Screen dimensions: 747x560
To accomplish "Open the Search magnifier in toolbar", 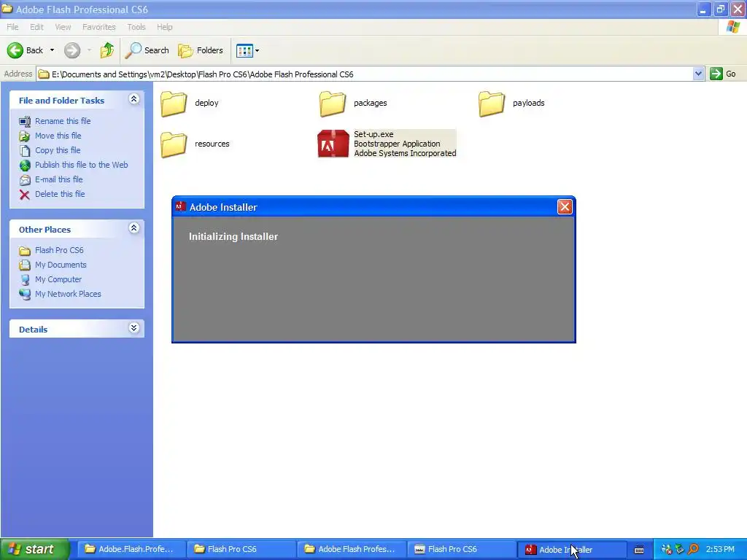I will pos(133,50).
